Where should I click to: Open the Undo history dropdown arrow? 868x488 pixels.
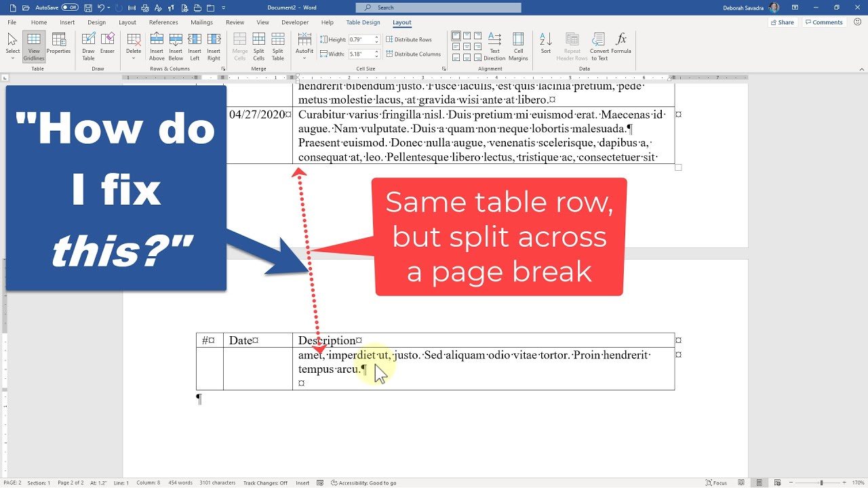click(x=108, y=7)
